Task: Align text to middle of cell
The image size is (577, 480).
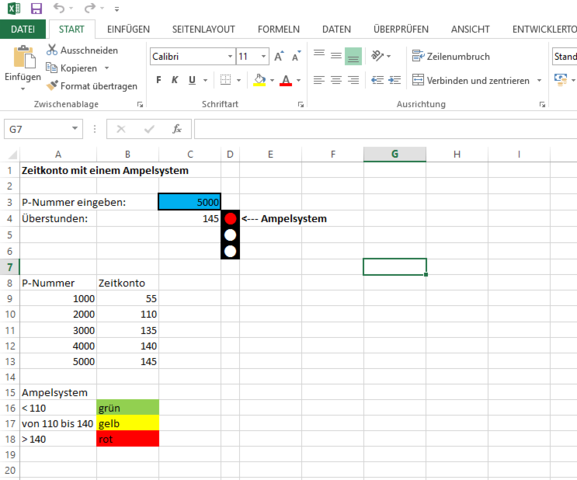Action: coord(336,56)
